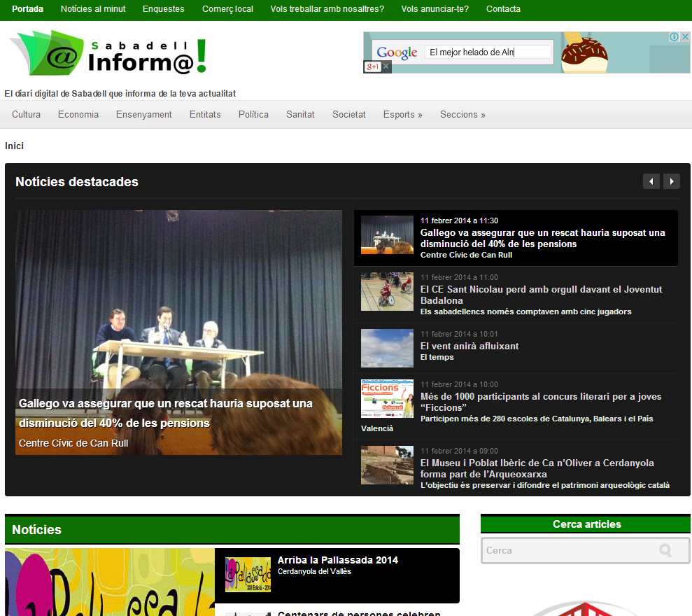Click ice cream image in ad
Viewport: 692px width, 616px height.
pyautogui.click(x=584, y=52)
